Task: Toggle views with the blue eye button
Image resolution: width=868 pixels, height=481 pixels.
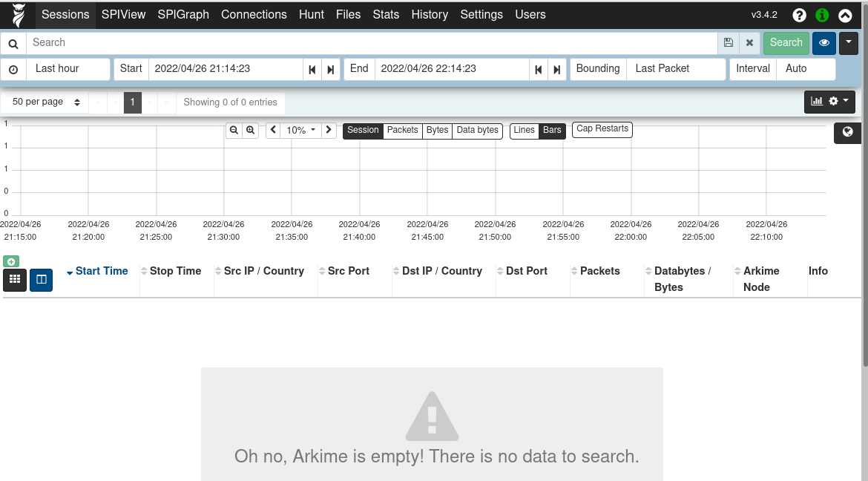Action: [823, 42]
